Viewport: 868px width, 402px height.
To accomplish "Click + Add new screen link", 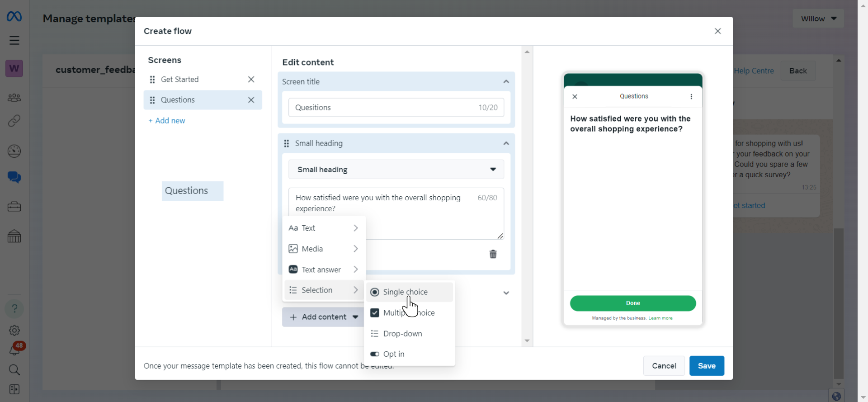I will point(167,121).
